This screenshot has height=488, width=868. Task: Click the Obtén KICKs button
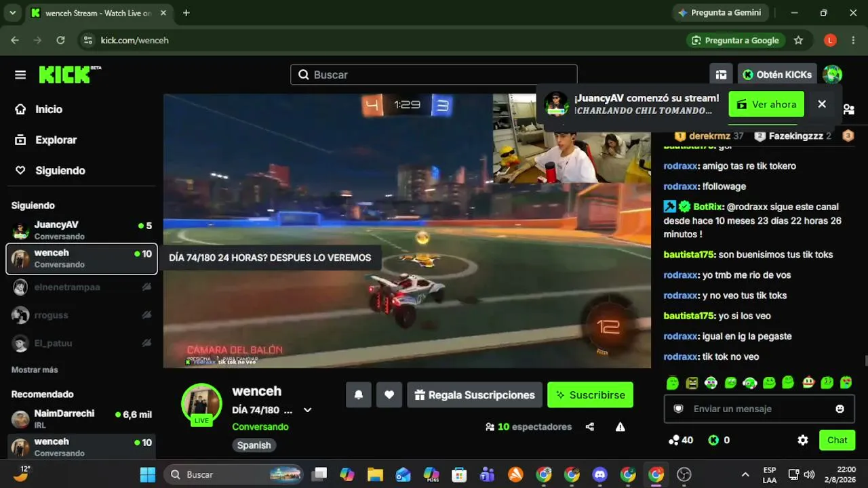(x=777, y=75)
